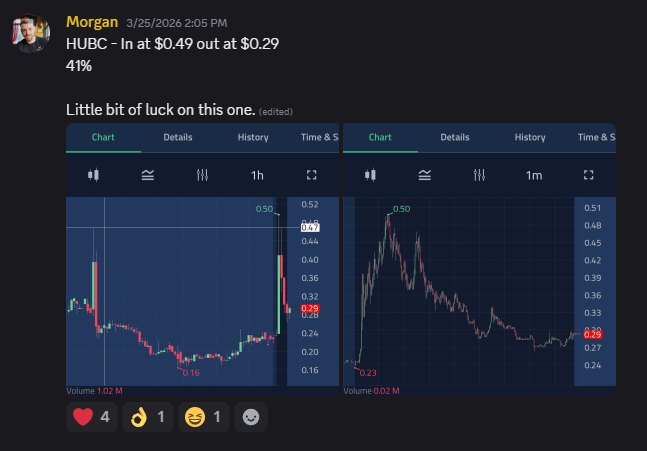Viewport: 647px width, 451px height.
Task: Click candlestick icon in right chart
Action: (370, 175)
